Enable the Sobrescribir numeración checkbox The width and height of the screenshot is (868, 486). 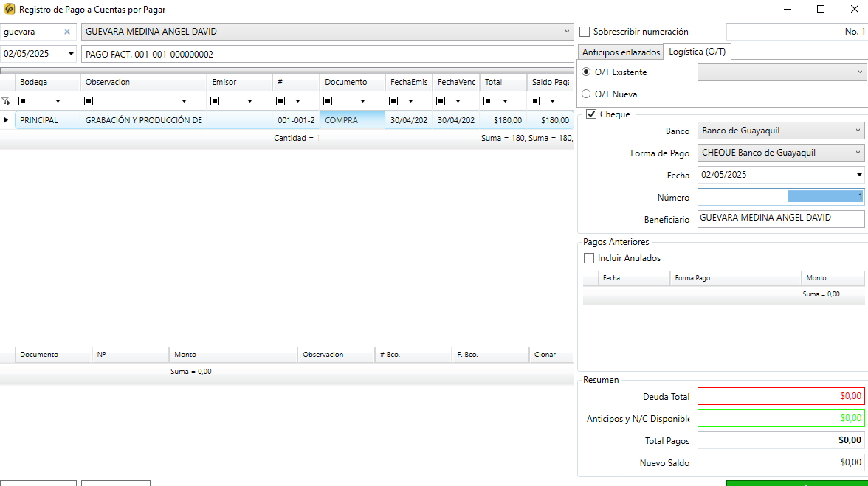click(585, 32)
